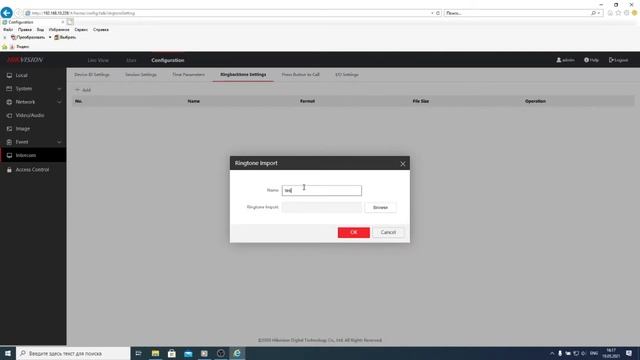Click the Operation column header
This screenshot has width=640, height=360.
point(535,101)
